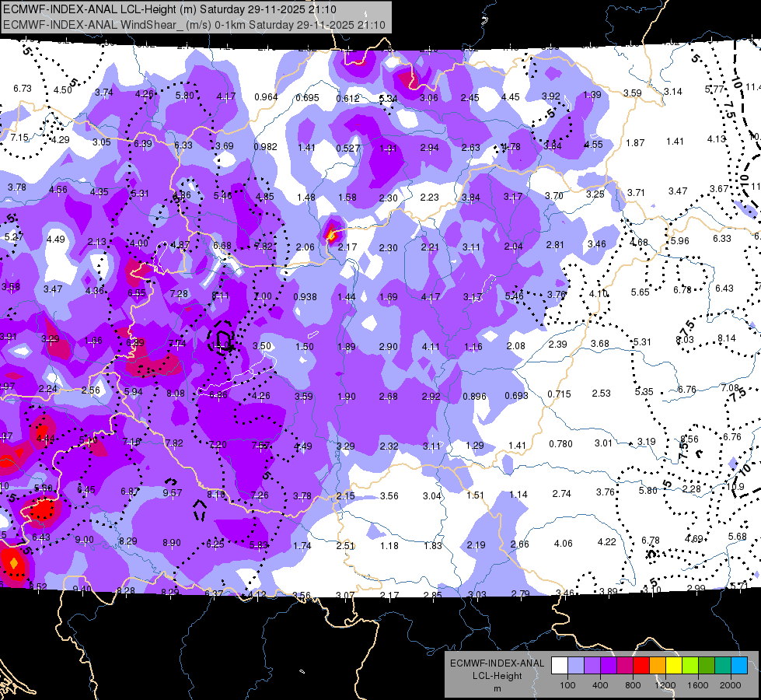Click wind shear value 8.14
761x700 pixels.
(x=727, y=338)
